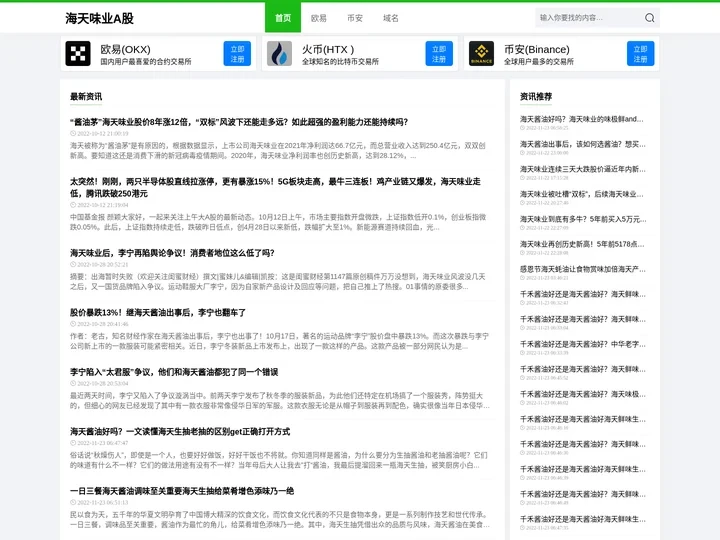
Task: Click the 资讯推荐 sidebar heading
Action: click(536, 96)
